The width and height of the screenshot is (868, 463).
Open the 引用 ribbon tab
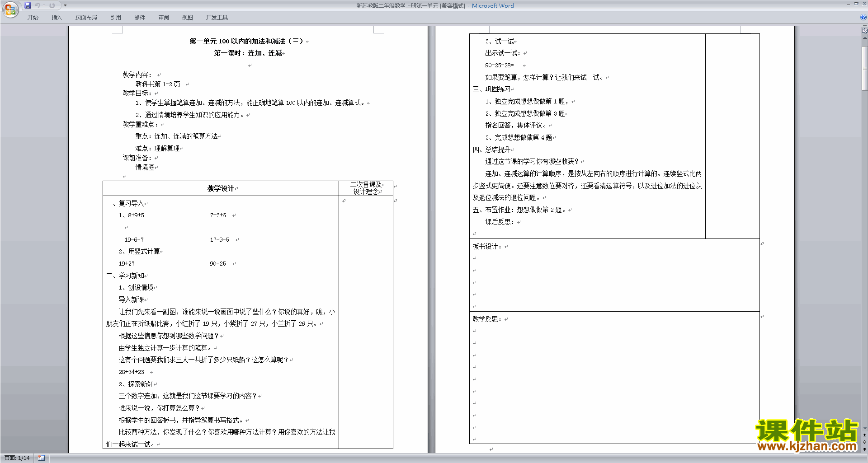pos(116,17)
